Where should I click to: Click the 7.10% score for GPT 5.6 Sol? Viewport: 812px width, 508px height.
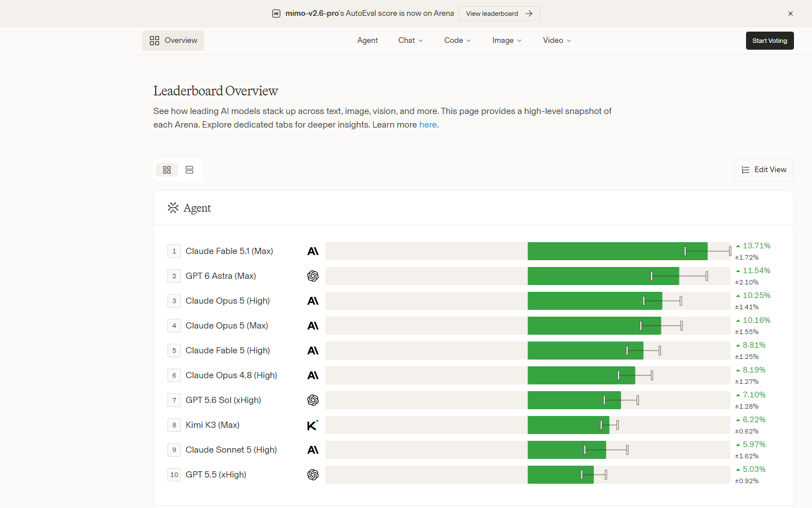tap(754, 395)
